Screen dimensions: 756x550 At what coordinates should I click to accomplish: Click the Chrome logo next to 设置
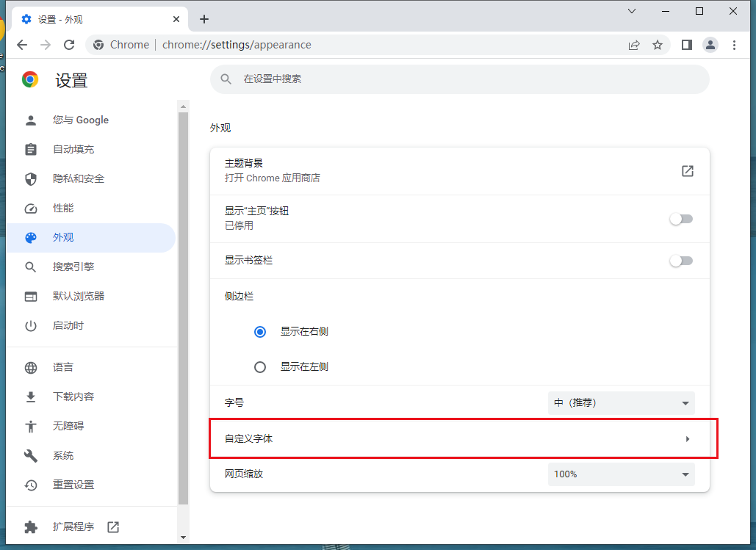coord(30,79)
